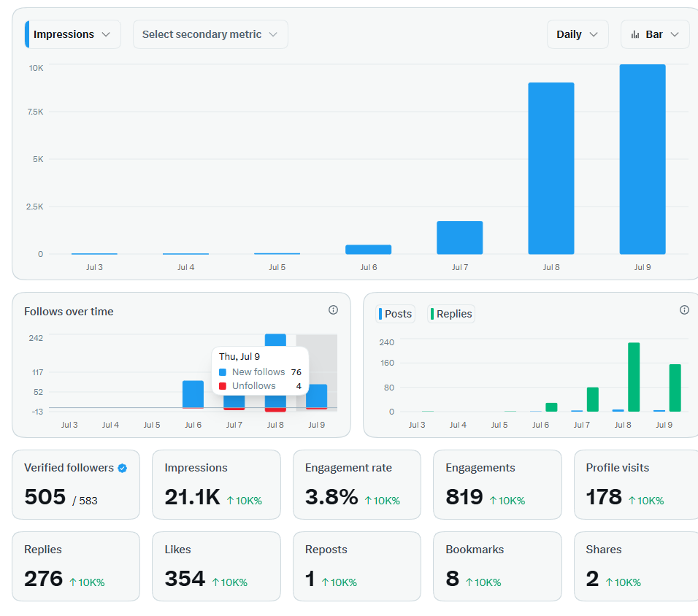Toggle the Replies series in the chart legend
The image size is (698, 616).
click(451, 314)
